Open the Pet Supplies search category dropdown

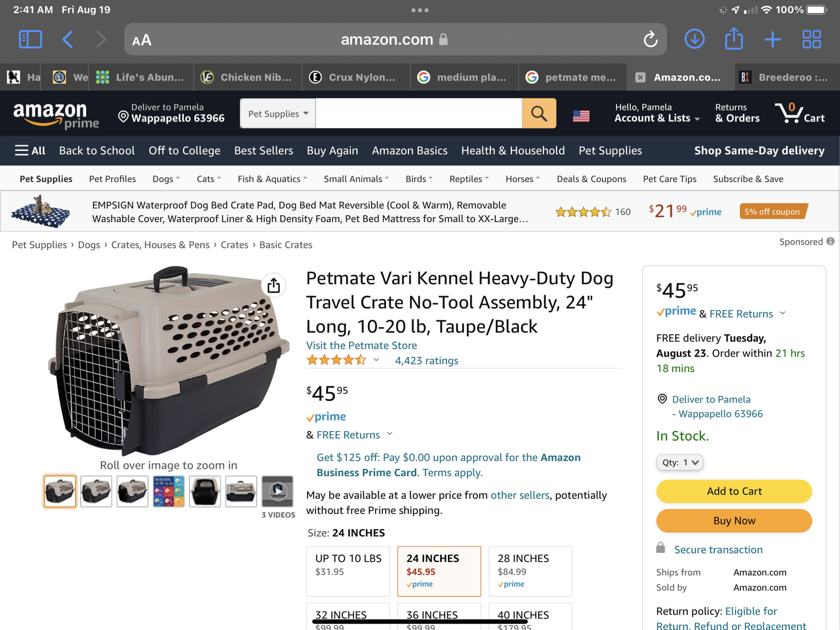point(278,113)
